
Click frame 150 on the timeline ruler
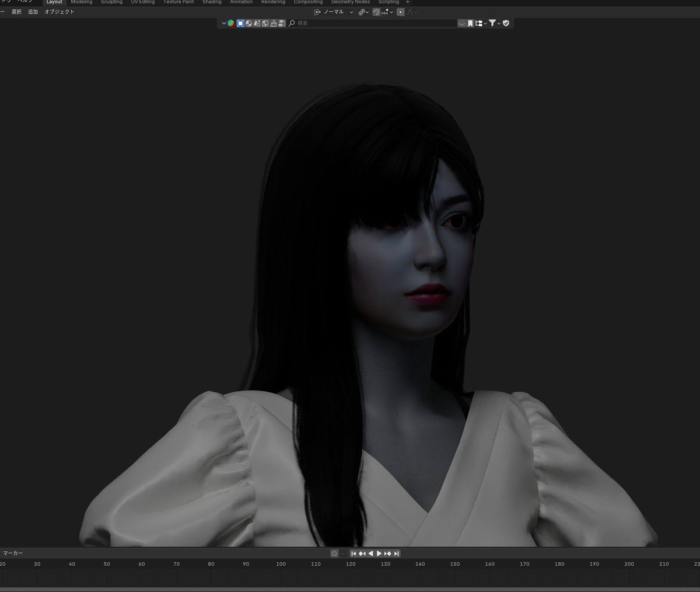click(x=455, y=564)
